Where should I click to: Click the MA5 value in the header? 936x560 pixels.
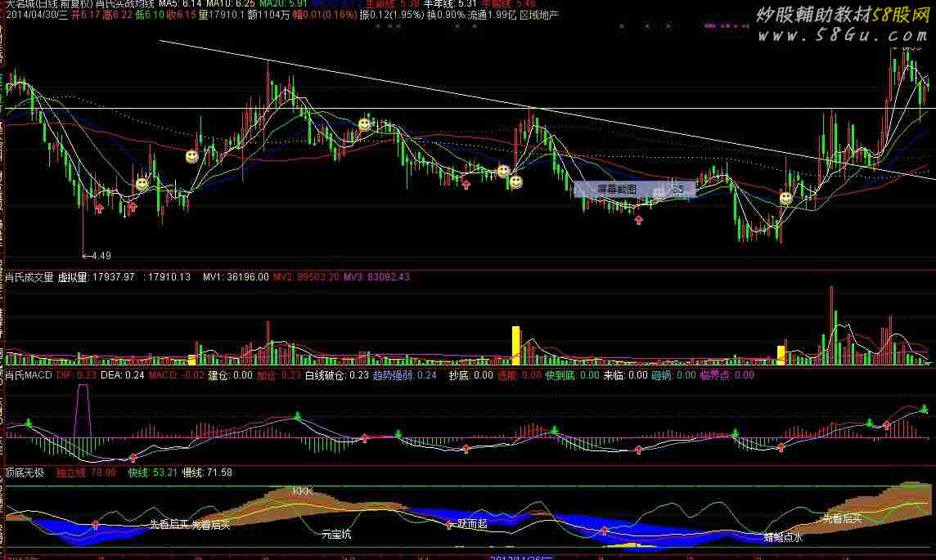180,3
